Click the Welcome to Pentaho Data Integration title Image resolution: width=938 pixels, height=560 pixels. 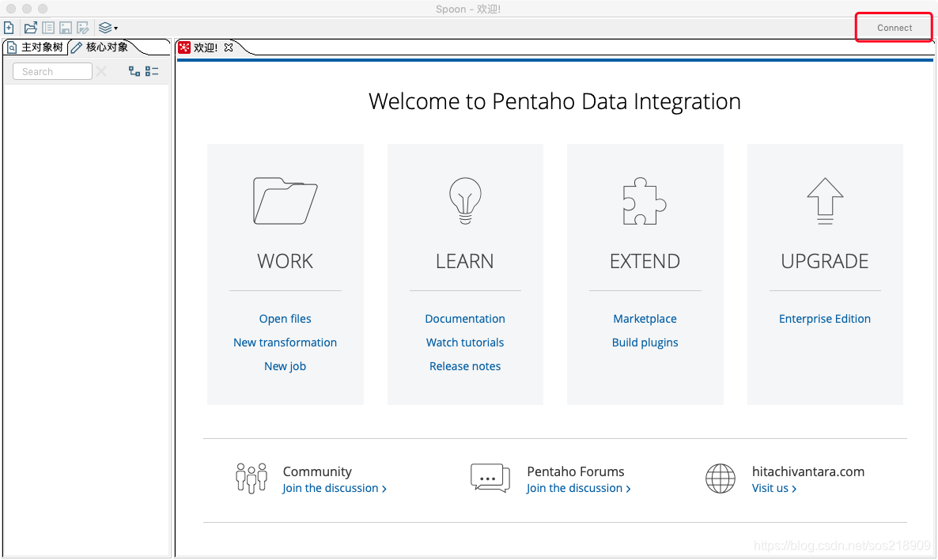point(554,102)
